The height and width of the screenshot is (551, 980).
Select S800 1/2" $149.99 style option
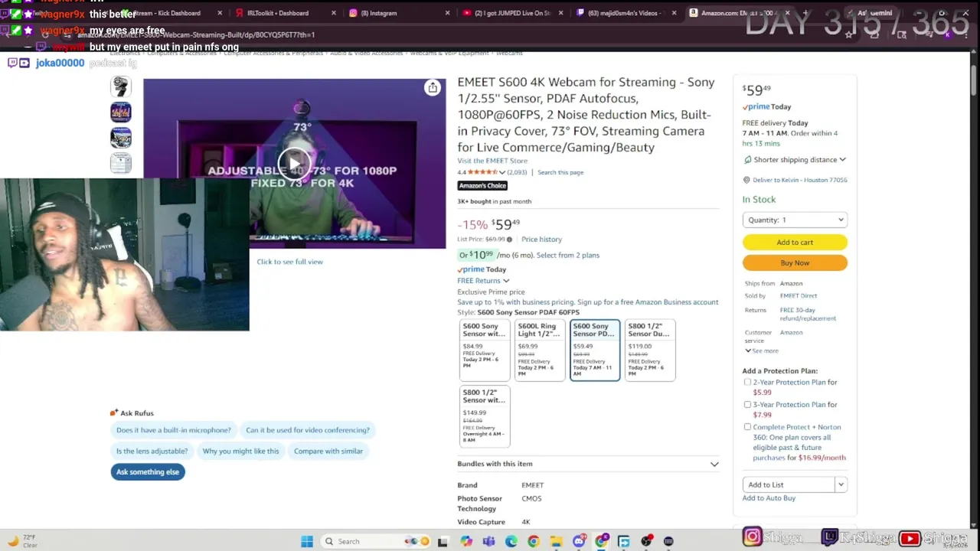(x=485, y=416)
